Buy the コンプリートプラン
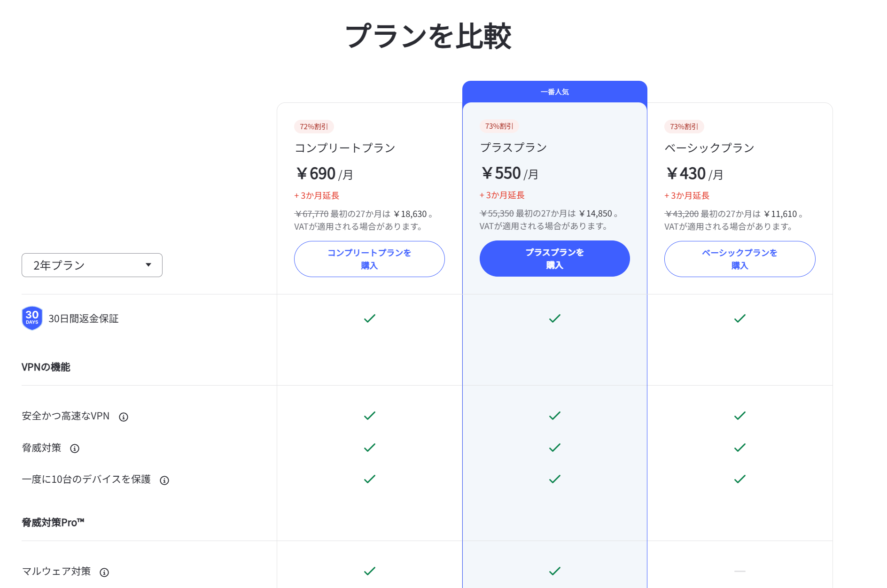This screenshot has width=887, height=588. (369, 259)
